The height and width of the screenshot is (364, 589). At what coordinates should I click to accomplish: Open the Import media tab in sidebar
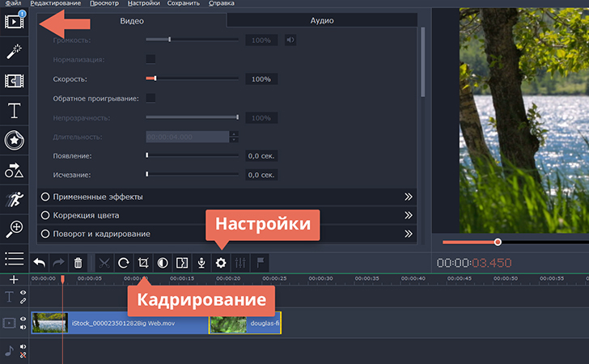pos(14,20)
